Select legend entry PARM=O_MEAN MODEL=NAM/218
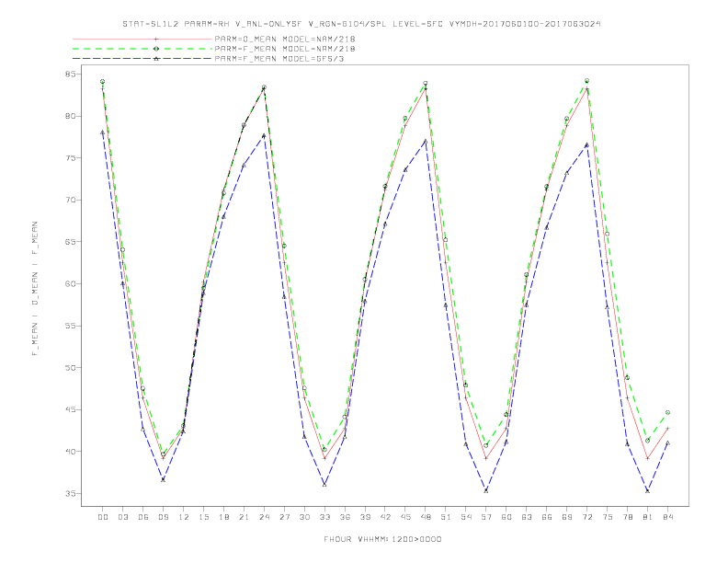 [x=285, y=39]
